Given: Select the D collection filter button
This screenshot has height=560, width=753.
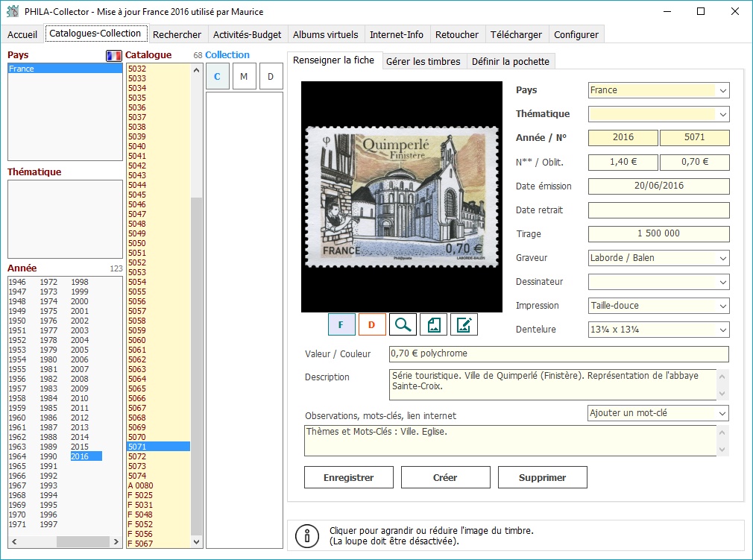Looking at the screenshot, I should coord(271,77).
